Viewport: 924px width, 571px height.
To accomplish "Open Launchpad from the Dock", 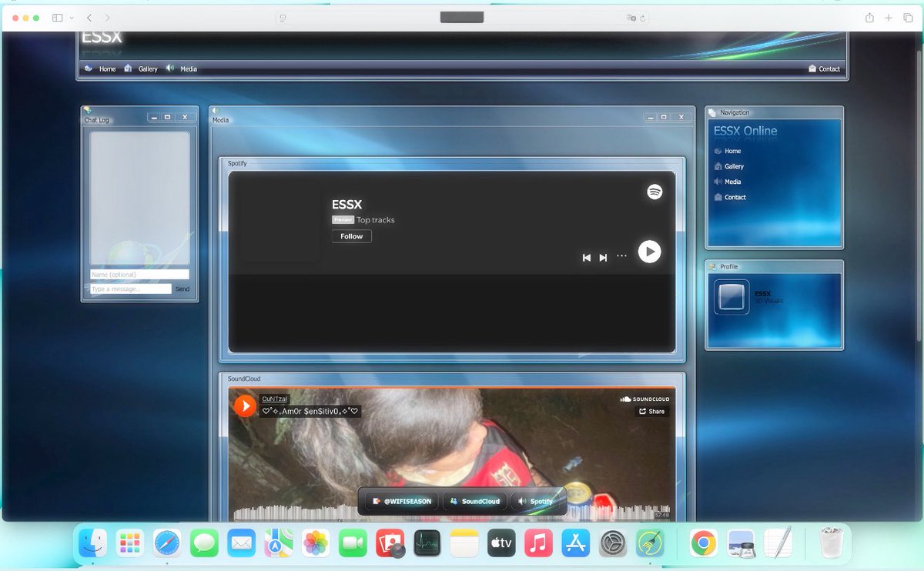I will [x=130, y=543].
